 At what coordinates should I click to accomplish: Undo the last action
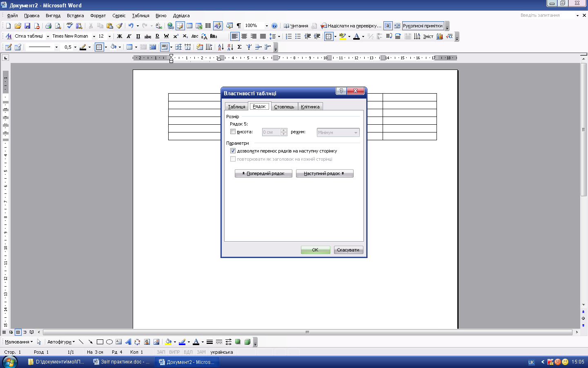click(x=131, y=26)
